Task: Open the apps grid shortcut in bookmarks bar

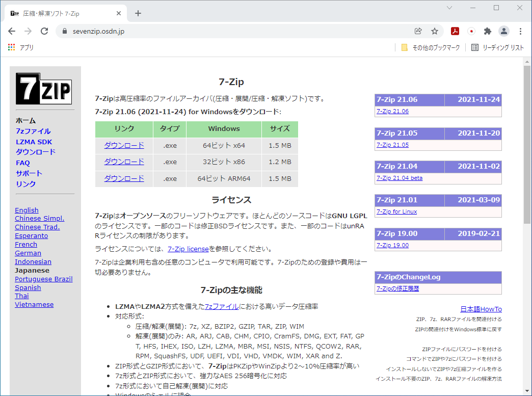Action: click(20, 47)
